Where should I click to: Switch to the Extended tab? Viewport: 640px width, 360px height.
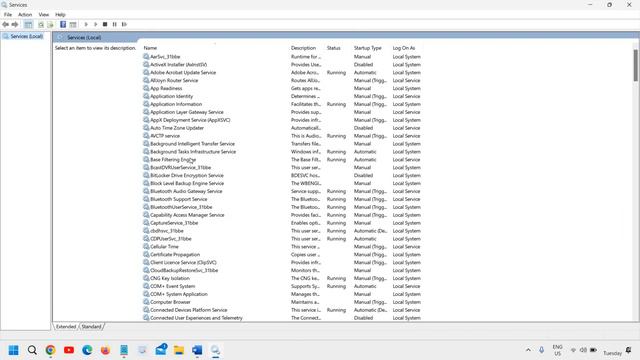66,327
